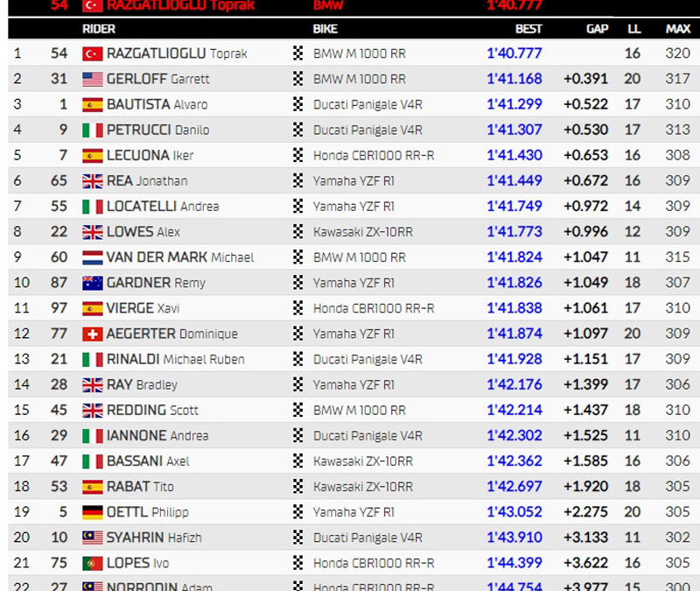Image resolution: width=700 pixels, height=591 pixels.
Task: Click Honda CBR1000 RR-R in Lecuona's row
Action: [374, 156]
